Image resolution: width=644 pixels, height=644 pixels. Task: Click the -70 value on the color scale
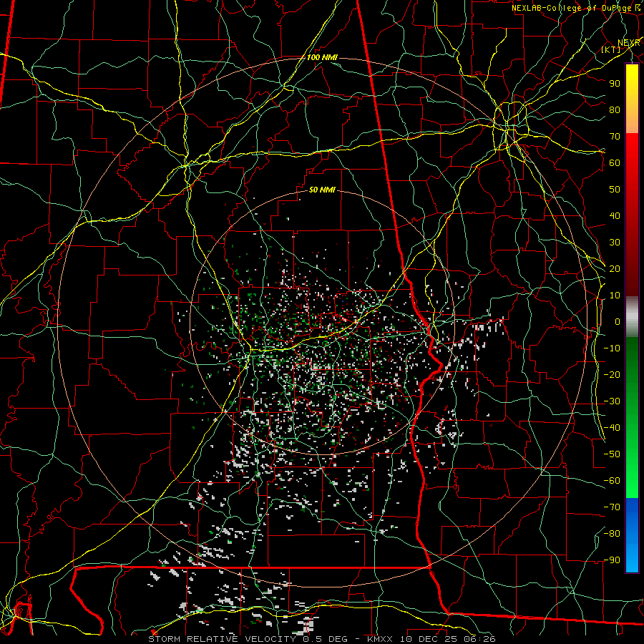(x=612, y=507)
